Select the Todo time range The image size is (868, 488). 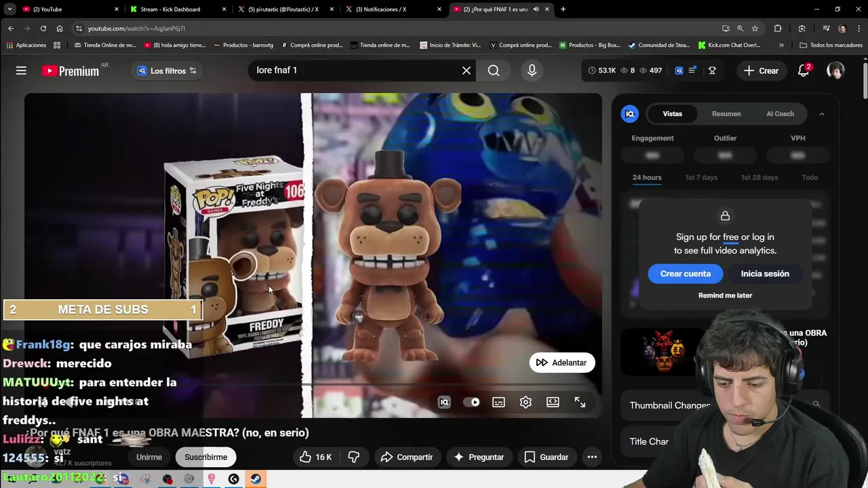(x=810, y=178)
